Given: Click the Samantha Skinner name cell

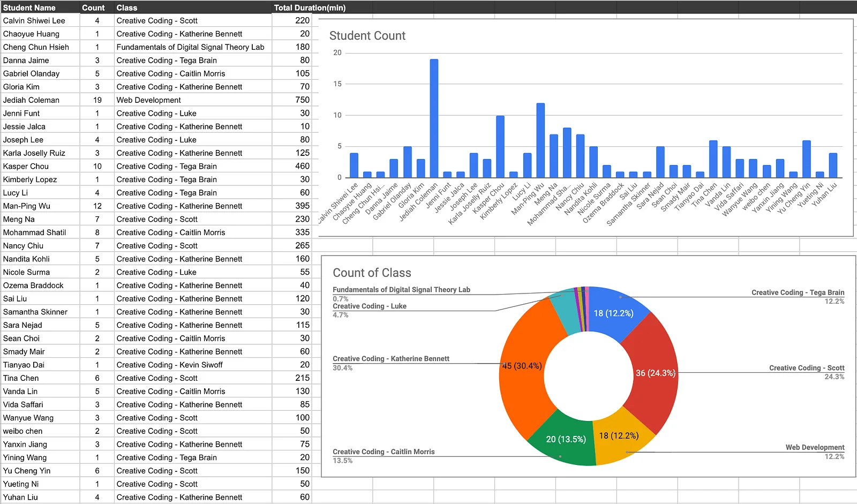Looking at the screenshot, I should [x=40, y=312].
